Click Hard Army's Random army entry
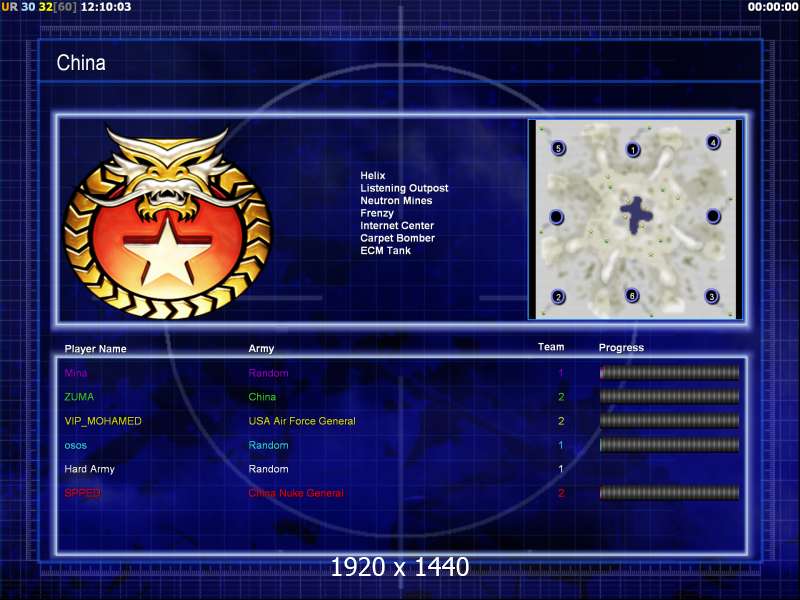800x600 pixels. pyautogui.click(x=268, y=469)
